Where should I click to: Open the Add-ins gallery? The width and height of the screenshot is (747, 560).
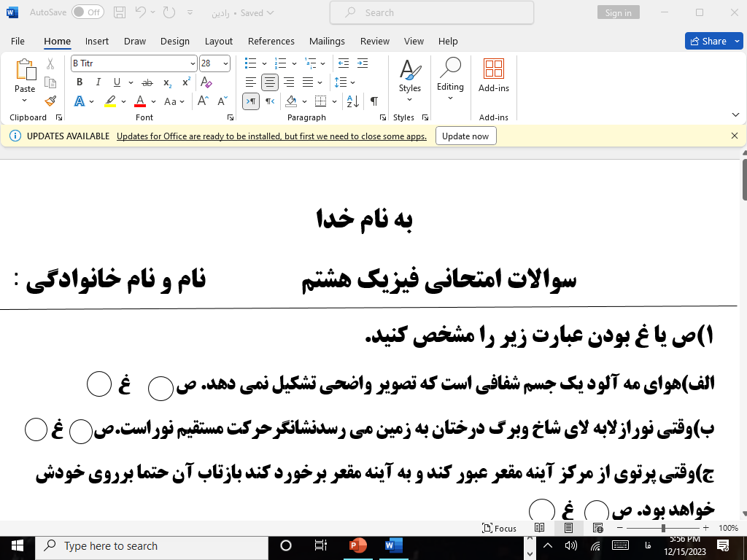494,76
